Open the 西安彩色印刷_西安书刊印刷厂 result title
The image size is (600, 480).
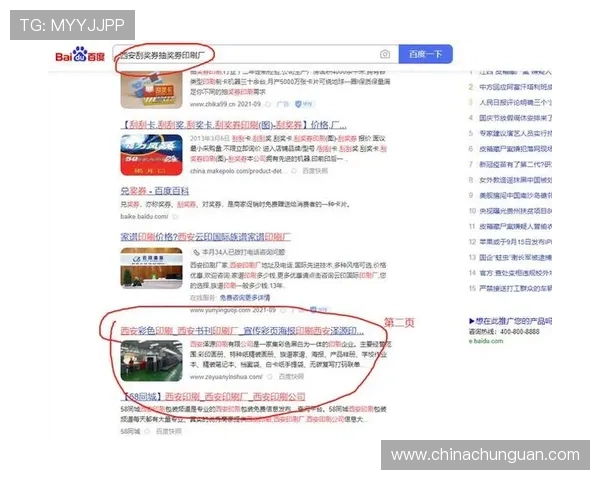pyautogui.click(x=242, y=330)
